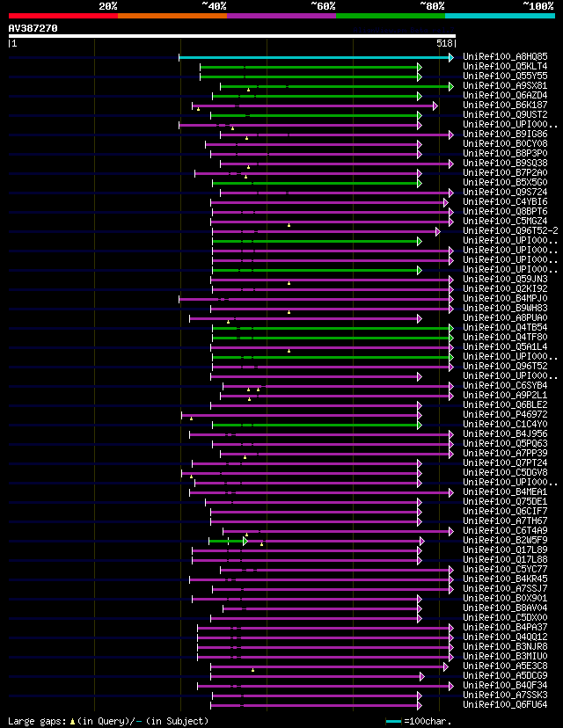Click the purple ~60% identity color segment
The image size is (563, 728).
281,16
